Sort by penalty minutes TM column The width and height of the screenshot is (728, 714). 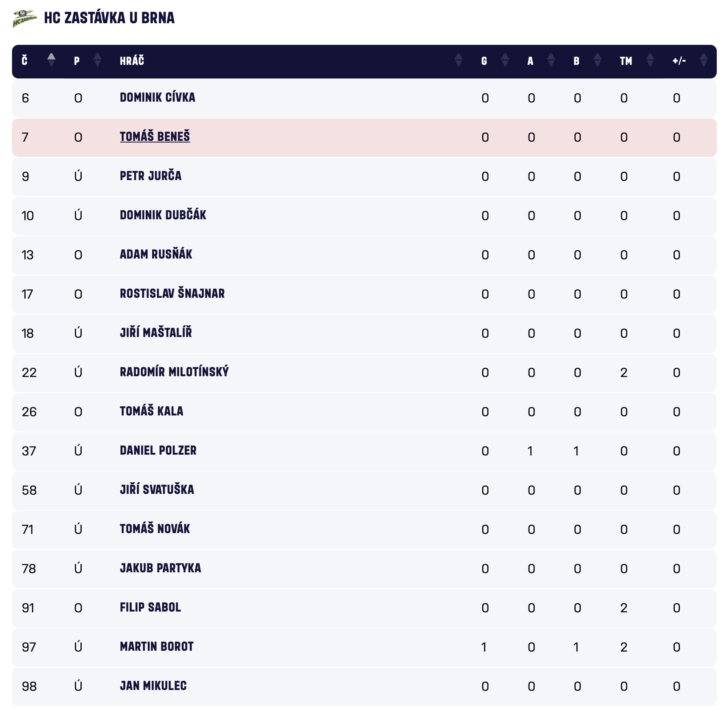[x=650, y=60]
